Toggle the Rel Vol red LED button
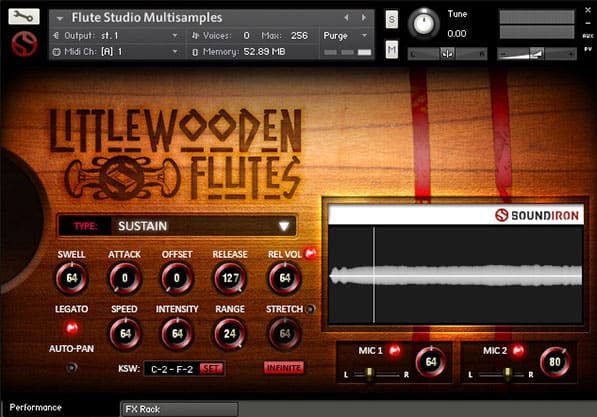 310,253
